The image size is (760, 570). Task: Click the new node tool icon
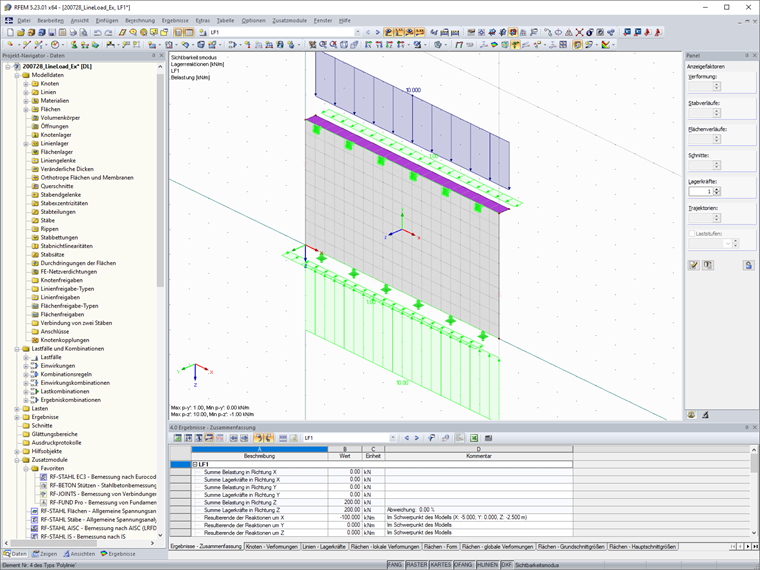(x=10, y=45)
